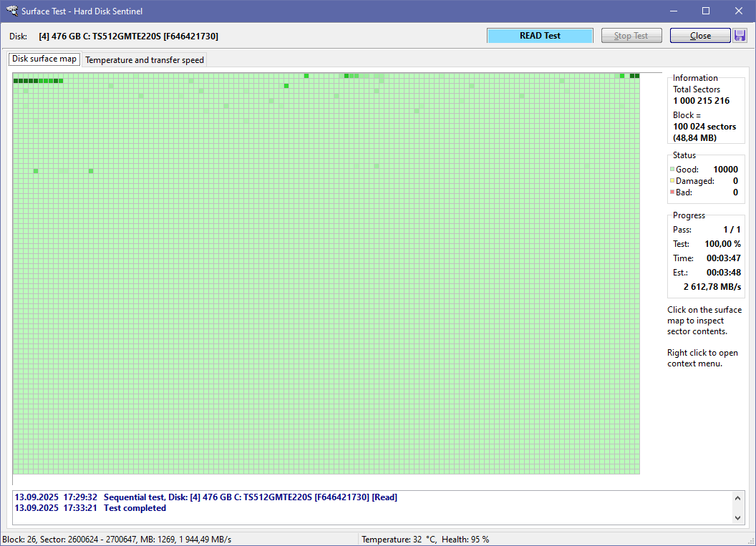
Task: Click the green Good status legend square
Action: 672,169
